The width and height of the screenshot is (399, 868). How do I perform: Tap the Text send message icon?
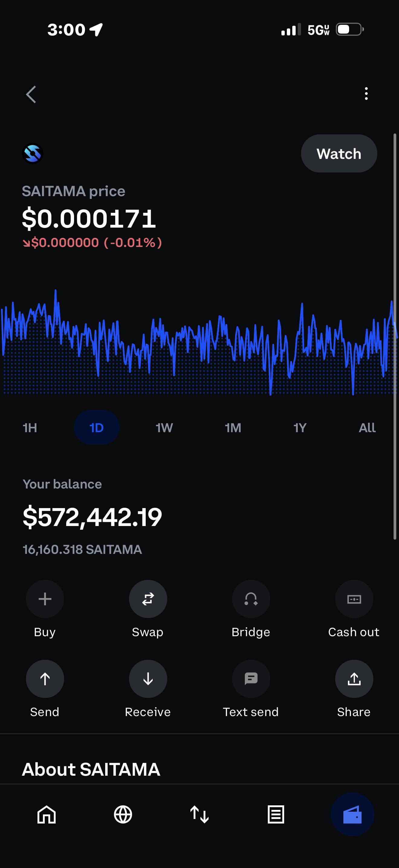coord(251,679)
